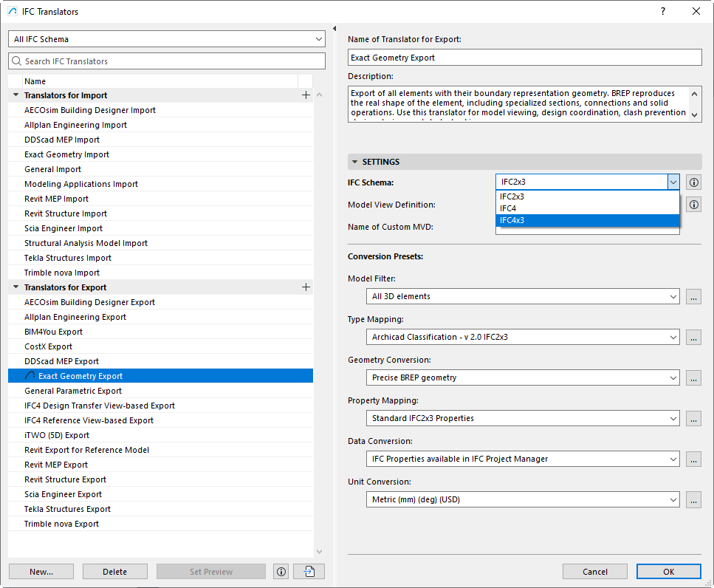Viewport: 714px width, 588px height.
Task: Select Trimble nova Import translator
Action: pyautogui.click(x=161, y=273)
